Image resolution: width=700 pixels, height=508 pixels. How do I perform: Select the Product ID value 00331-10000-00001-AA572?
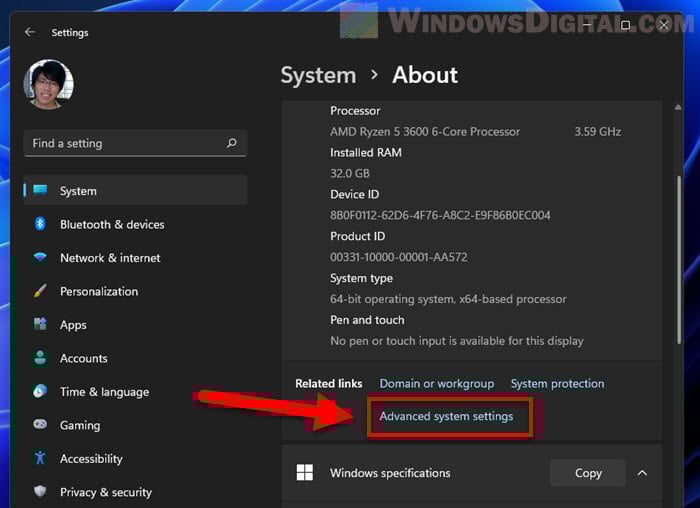click(399, 257)
